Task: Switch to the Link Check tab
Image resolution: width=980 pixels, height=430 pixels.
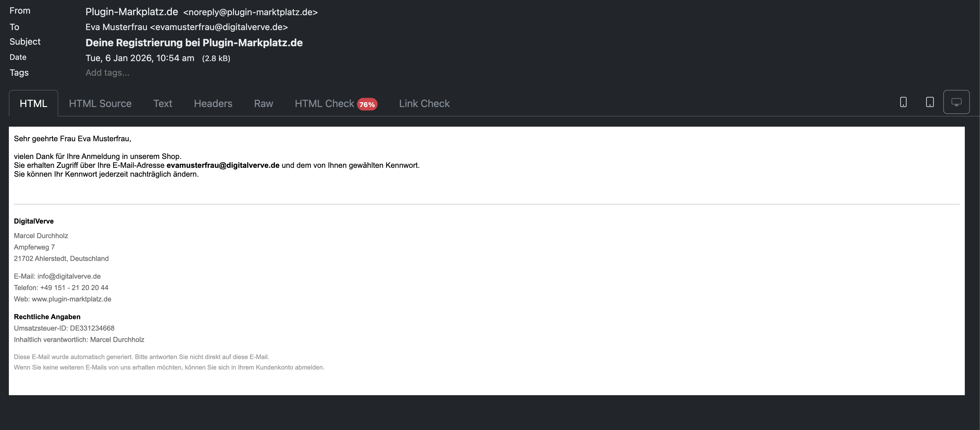Action: pyautogui.click(x=424, y=104)
